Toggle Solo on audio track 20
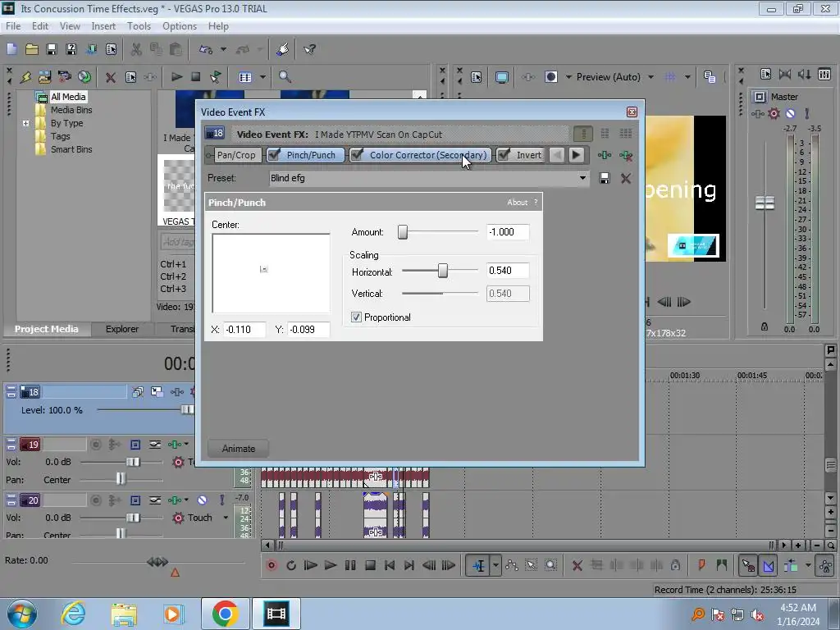This screenshot has width=840, height=630. 221,500
